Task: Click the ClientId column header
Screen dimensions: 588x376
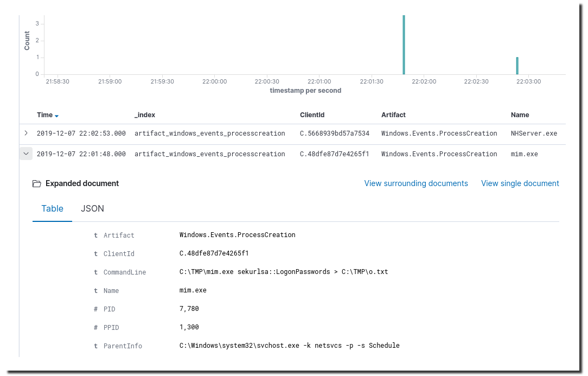Action: [312, 115]
